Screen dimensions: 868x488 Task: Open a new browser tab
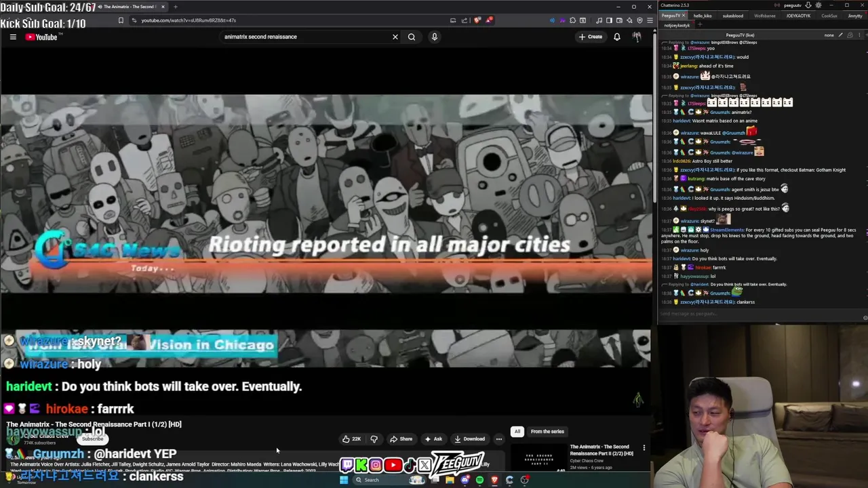(x=176, y=7)
